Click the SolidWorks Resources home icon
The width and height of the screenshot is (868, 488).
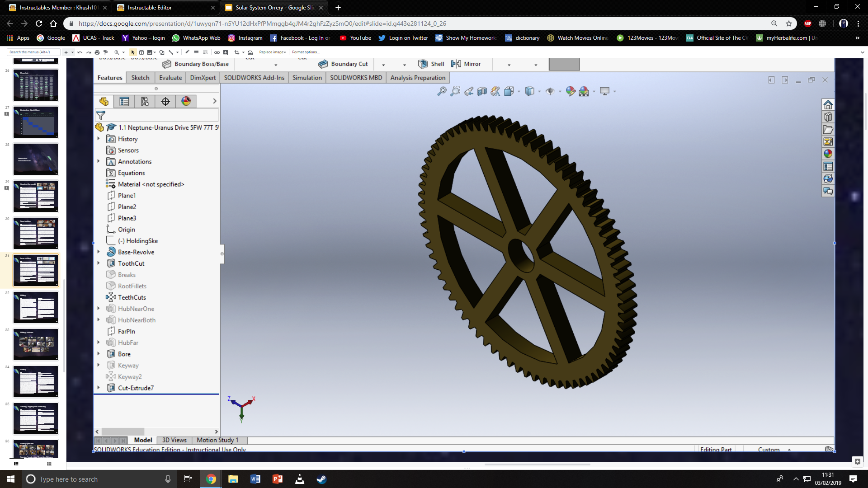coord(828,105)
